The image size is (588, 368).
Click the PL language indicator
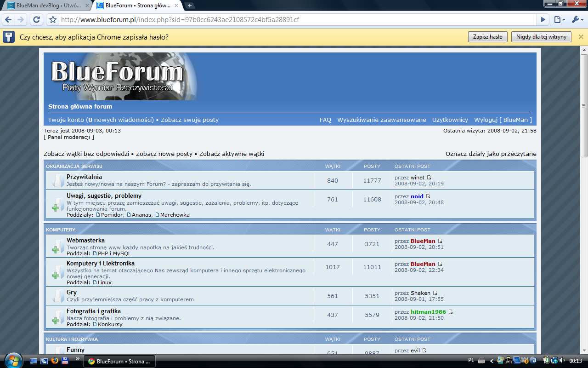471,361
